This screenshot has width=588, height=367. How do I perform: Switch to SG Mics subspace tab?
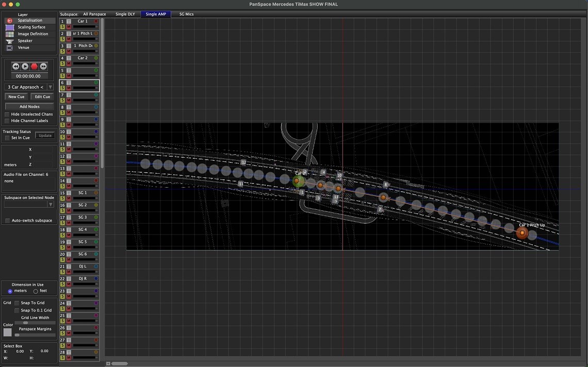click(x=186, y=14)
